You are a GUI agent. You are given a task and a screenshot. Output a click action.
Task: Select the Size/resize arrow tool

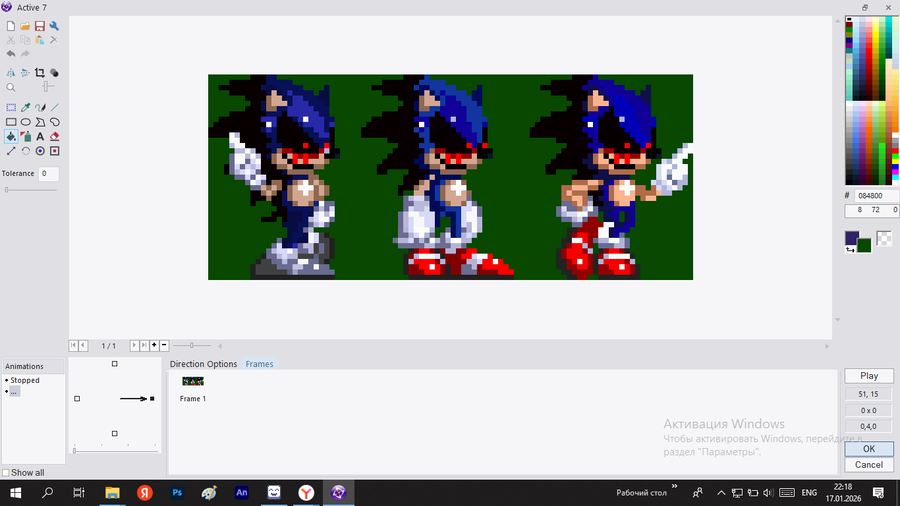(11, 151)
